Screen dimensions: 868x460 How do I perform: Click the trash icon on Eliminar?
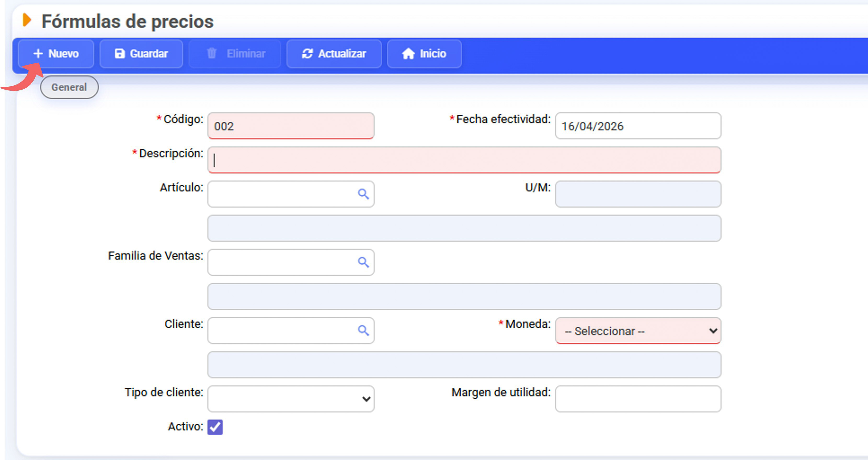(212, 53)
